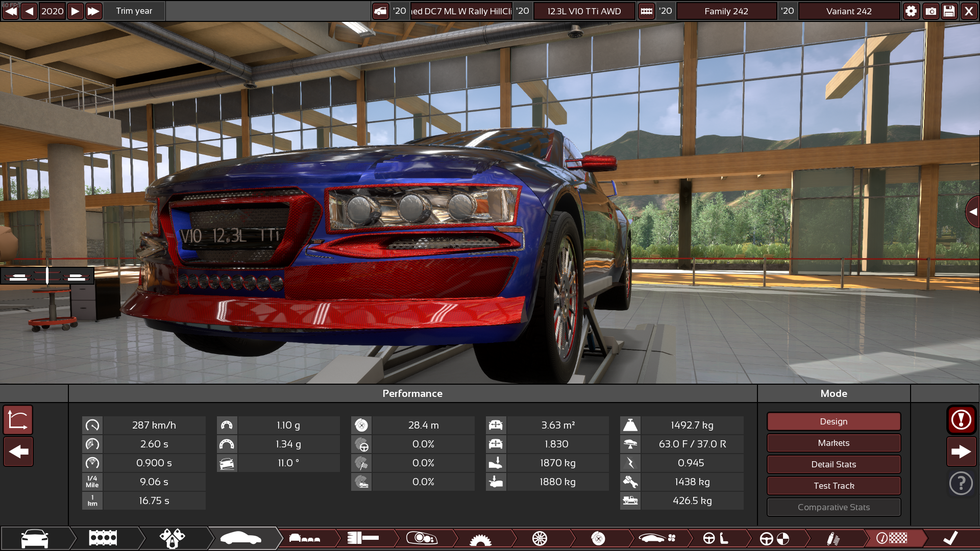
Task: Open settings gear
Action: click(x=911, y=11)
